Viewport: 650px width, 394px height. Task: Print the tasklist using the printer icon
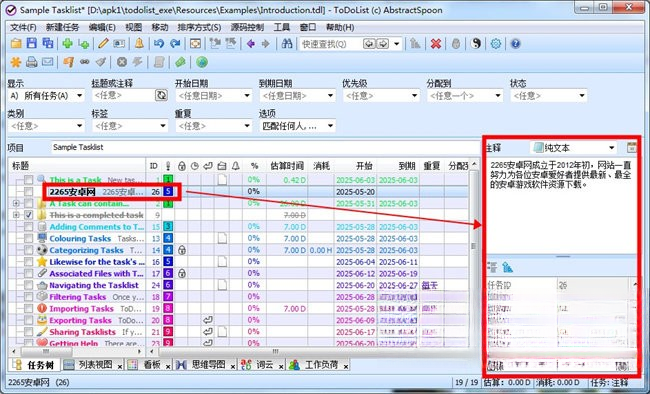32,62
